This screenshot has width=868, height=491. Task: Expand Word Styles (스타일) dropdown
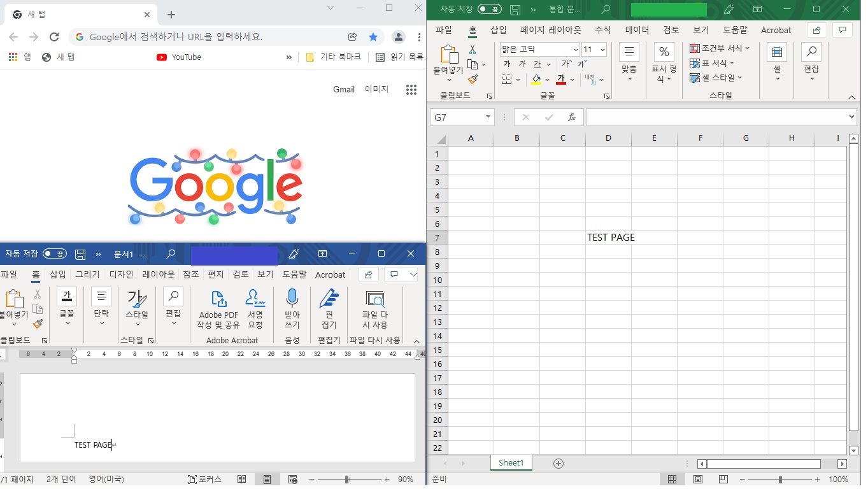point(136,309)
